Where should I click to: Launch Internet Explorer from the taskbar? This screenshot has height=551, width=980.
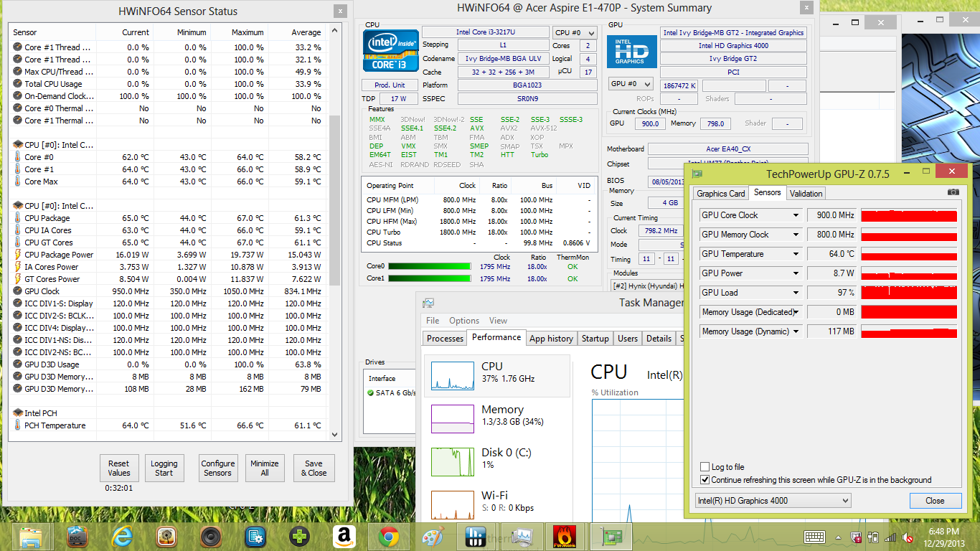[x=122, y=536]
